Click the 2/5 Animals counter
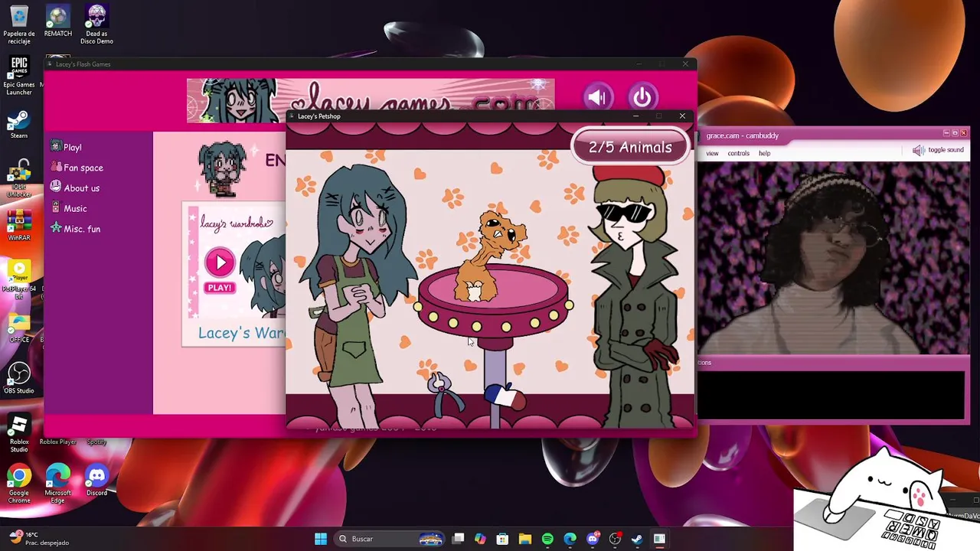Viewport: 980px width, 551px height. click(x=630, y=147)
